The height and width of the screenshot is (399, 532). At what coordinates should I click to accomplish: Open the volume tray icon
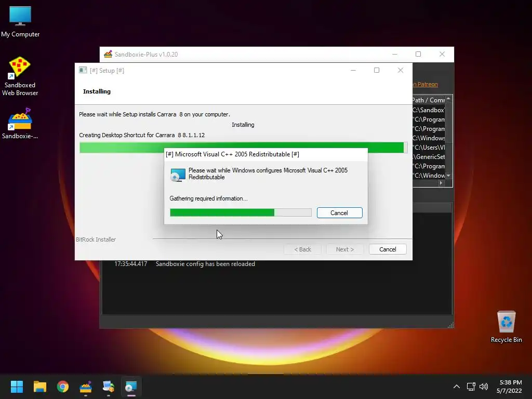(x=484, y=387)
